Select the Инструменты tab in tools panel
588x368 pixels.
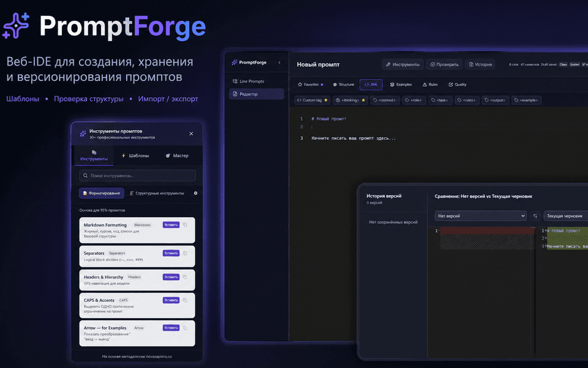pos(94,155)
